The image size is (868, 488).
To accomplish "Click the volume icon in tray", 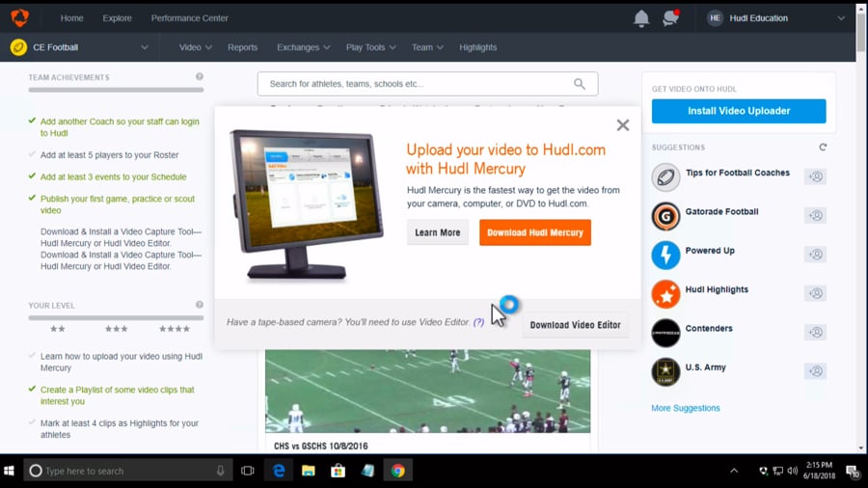I will (x=792, y=471).
